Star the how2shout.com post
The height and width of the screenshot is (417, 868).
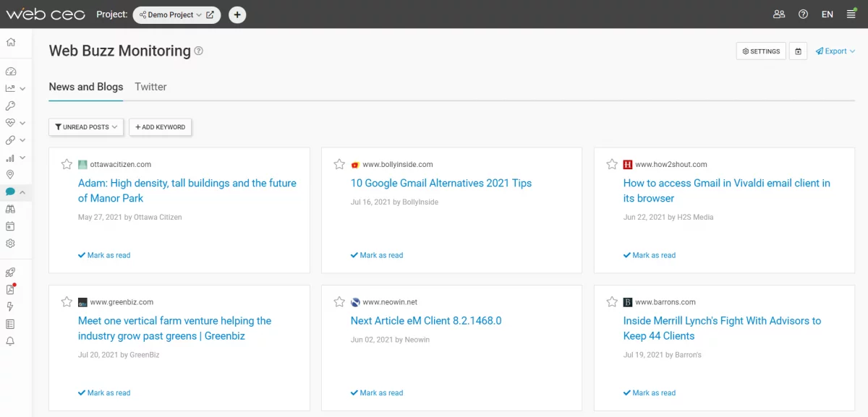pyautogui.click(x=612, y=164)
